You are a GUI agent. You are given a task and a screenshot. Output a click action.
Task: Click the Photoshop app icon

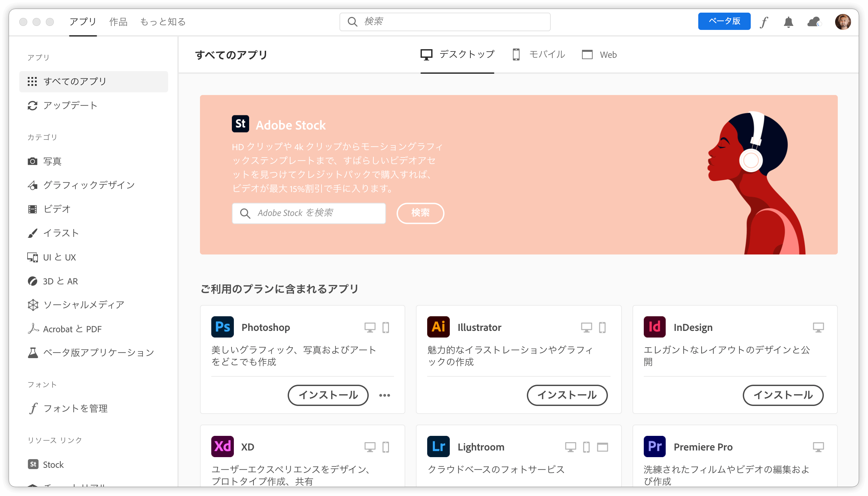(x=222, y=327)
